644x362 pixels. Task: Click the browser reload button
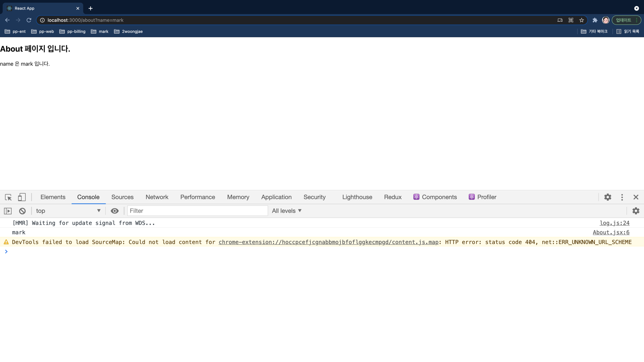point(29,20)
